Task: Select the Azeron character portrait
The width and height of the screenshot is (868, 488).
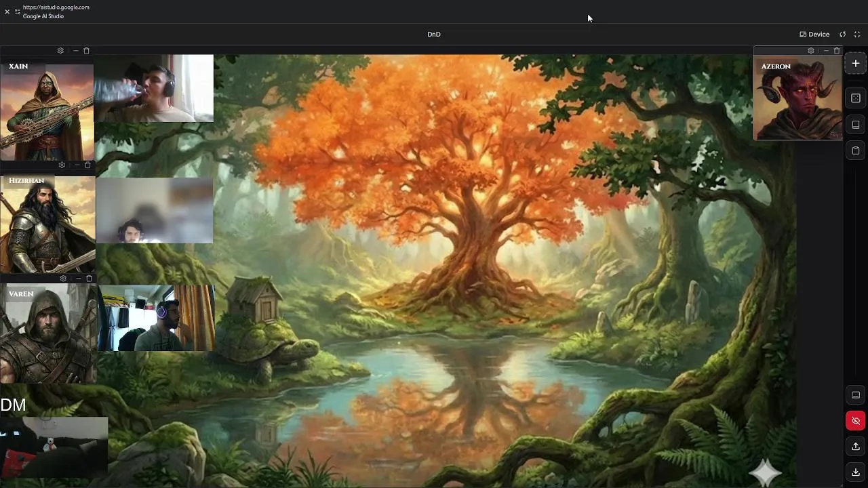Action: 797,98
